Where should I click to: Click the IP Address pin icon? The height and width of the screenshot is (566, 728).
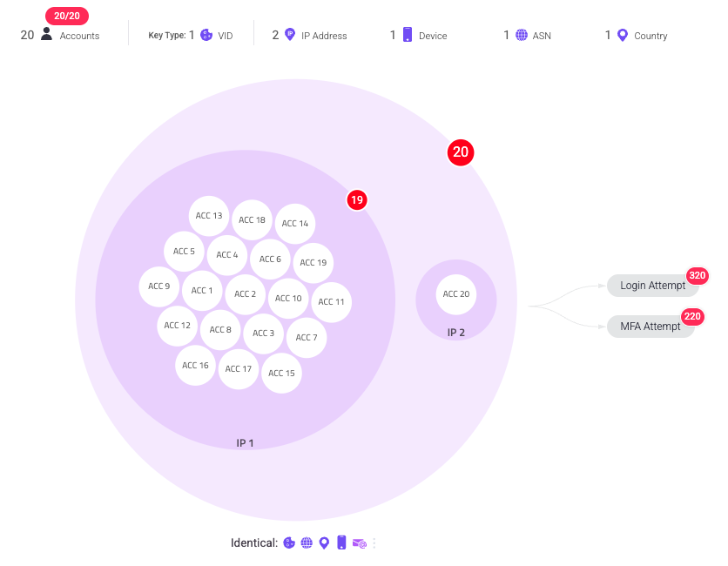click(290, 35)
